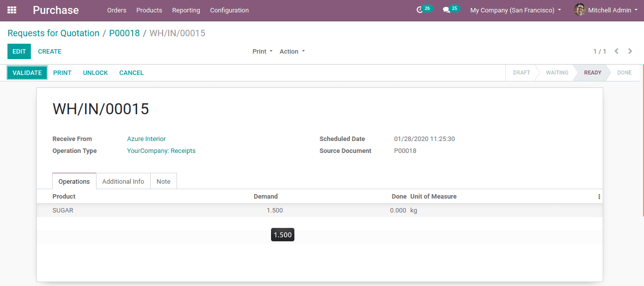
Task: Switch to the Operations tab
Action: (74, 181)
